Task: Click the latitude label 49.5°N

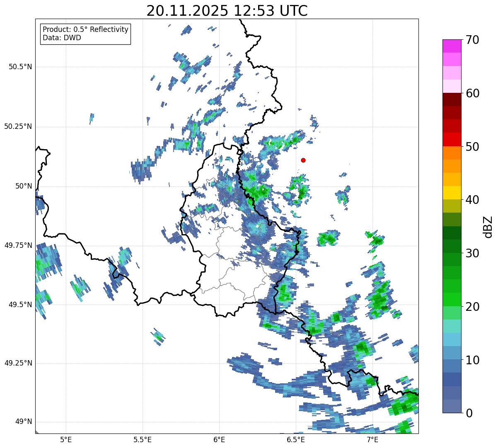Action: (x=20, y=305)
